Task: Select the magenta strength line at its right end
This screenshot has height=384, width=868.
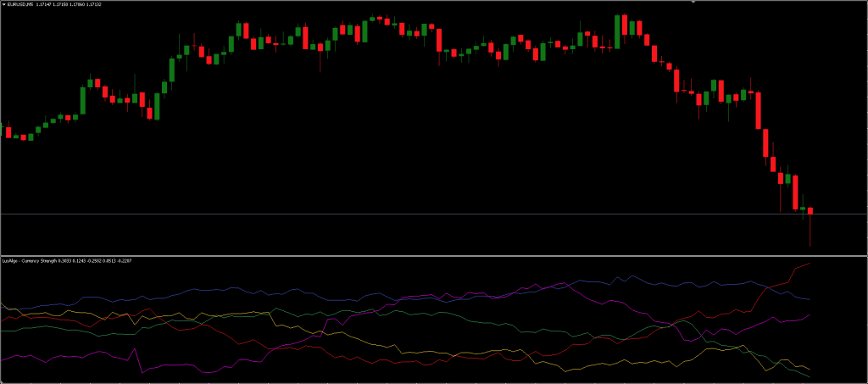Action: tap(809, 315)
